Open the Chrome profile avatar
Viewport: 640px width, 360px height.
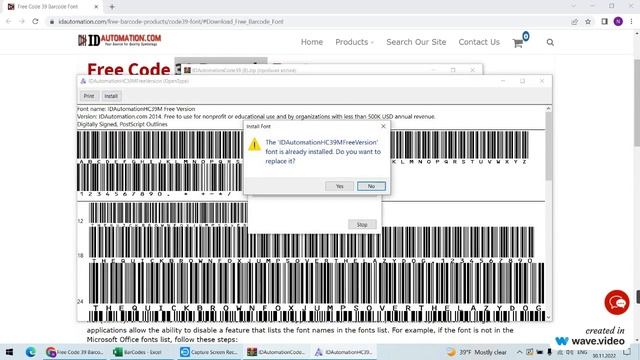pyautogui.click(x=618, y=21)
